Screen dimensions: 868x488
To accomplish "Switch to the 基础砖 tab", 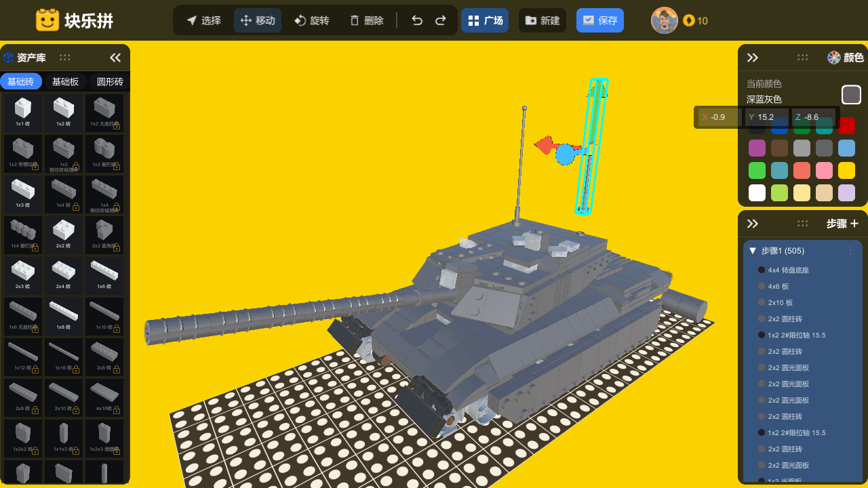I will click(21, 82).
